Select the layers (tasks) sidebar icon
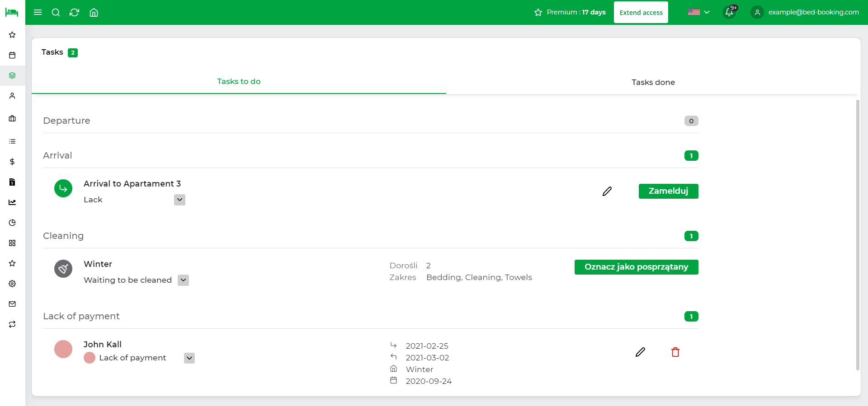This screenshot has width=868, height=406. 12,75
